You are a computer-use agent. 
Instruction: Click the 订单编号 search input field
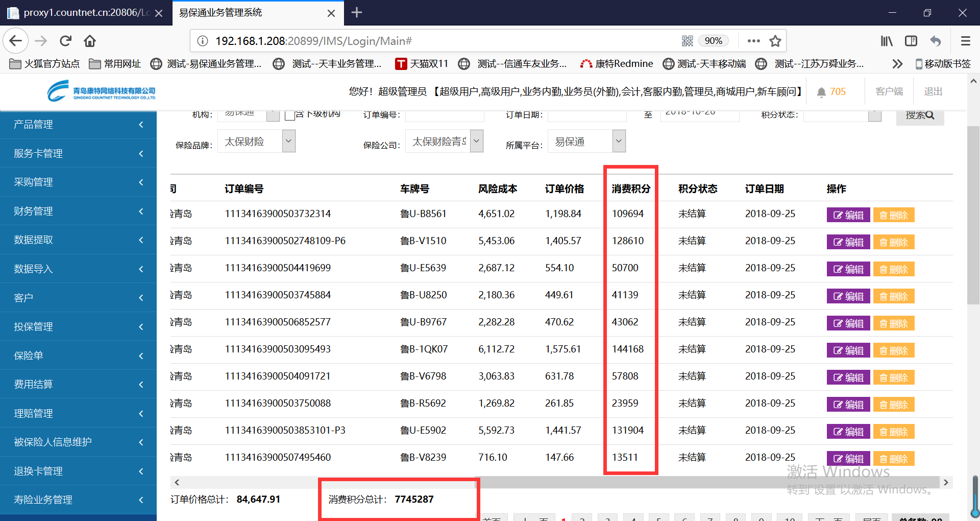pyautogui.click(x=444, y=115)
